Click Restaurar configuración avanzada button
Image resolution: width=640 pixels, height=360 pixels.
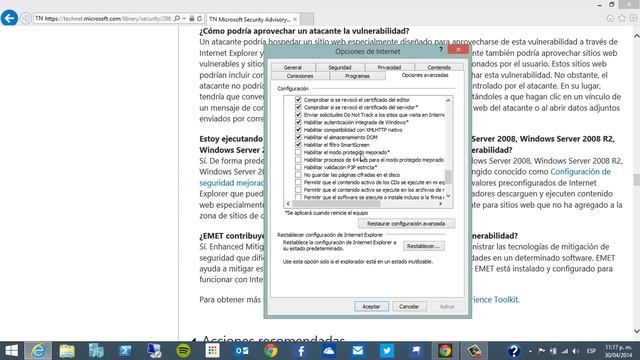coord(406,223)
